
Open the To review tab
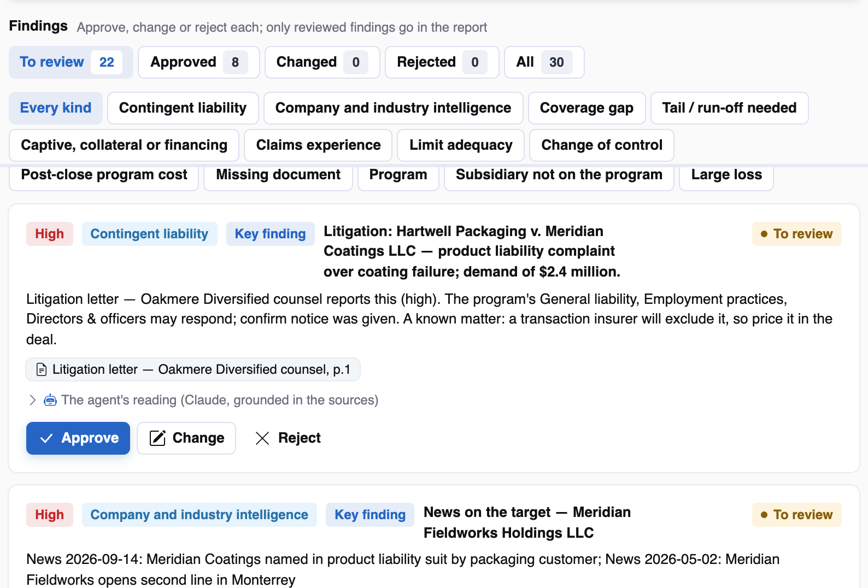point(71,62)
